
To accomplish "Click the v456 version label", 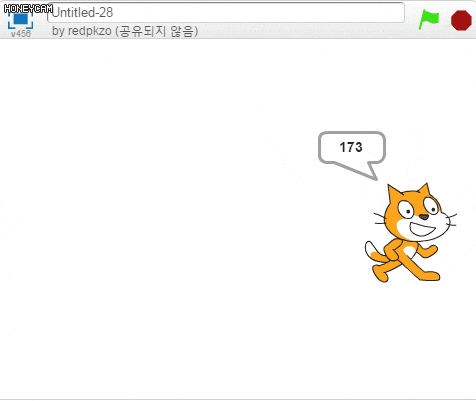I will tap(21, 34).
